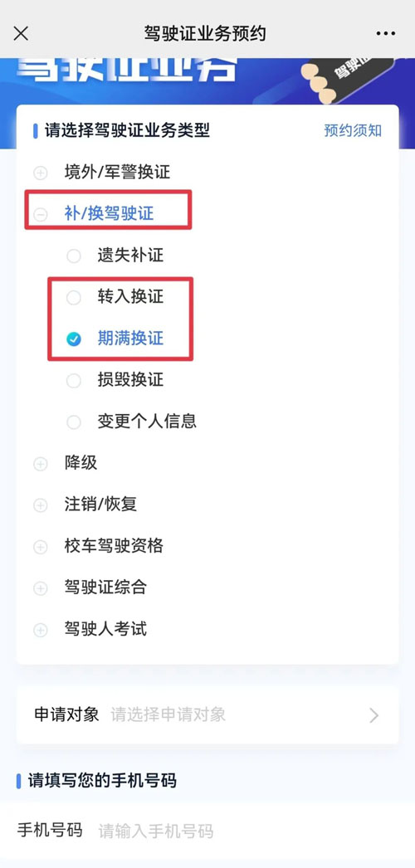Tap the 补/换驾驶证 category label
The height and width of the screenshot is (868, 415).
click(109, 213)
